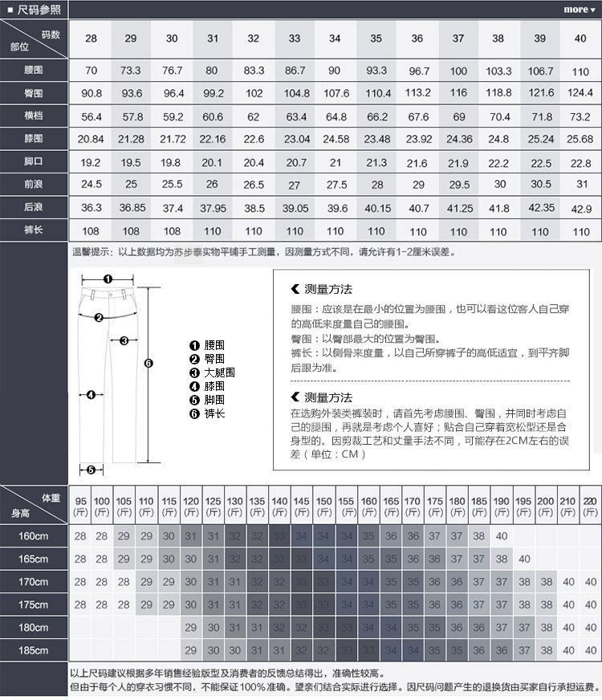This screenshot has height=700, width=602.
Task: Select the 170cm height row header
Action: 34,582
